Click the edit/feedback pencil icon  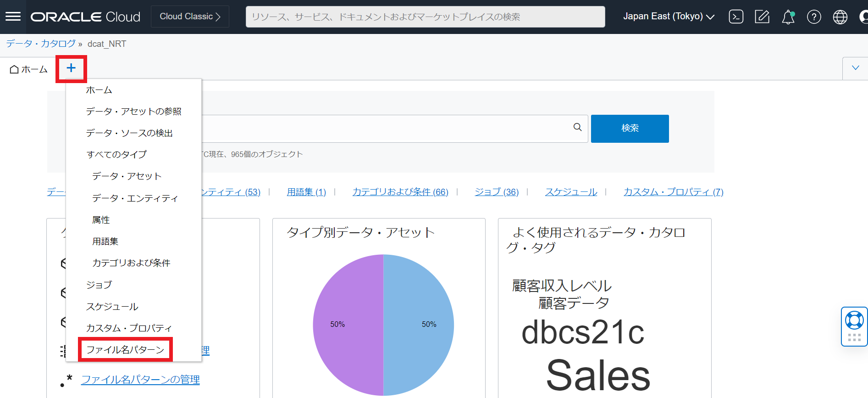[x=762, y=17]
